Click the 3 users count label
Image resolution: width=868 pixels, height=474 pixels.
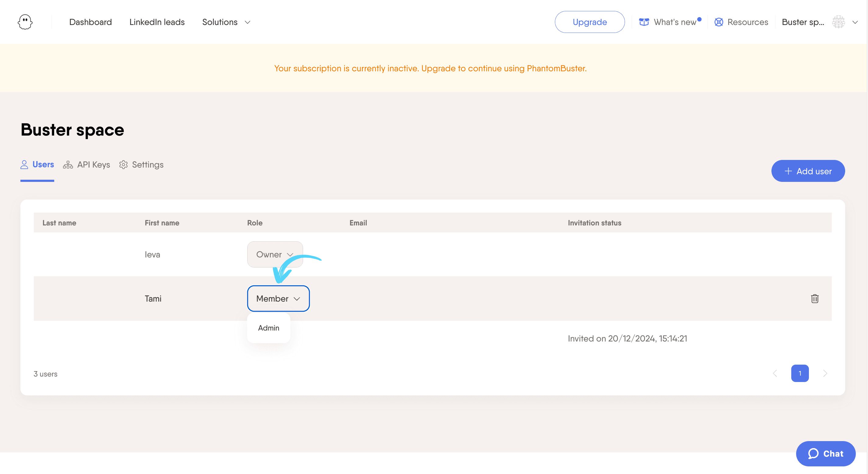click(x=45, y=373)
